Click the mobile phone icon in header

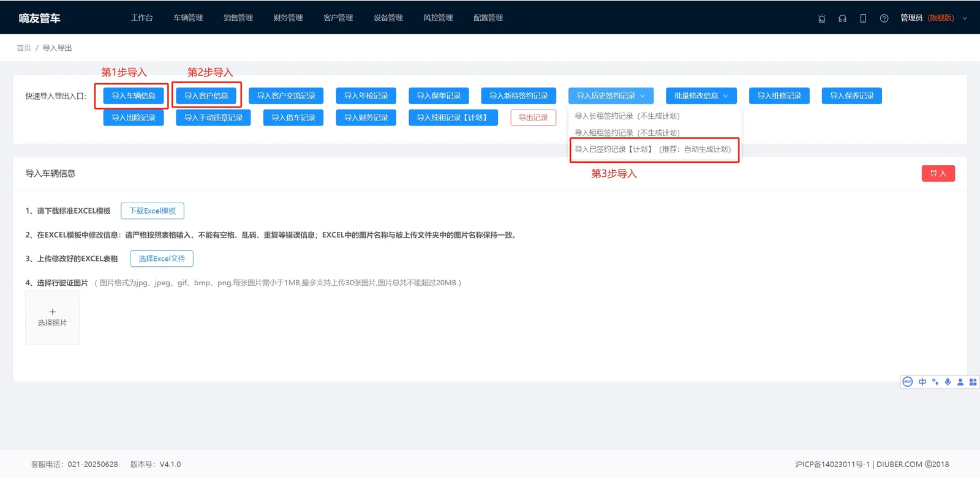coord(863,18)
